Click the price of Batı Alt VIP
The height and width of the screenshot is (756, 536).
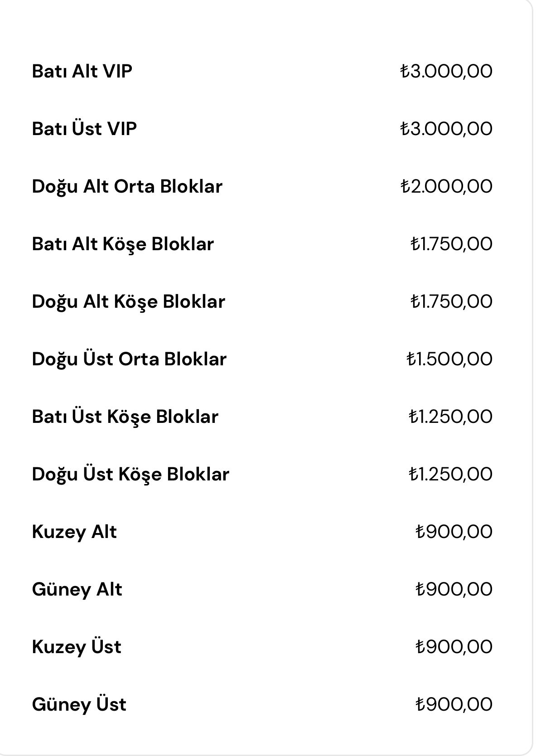click(x=446, y=72)
